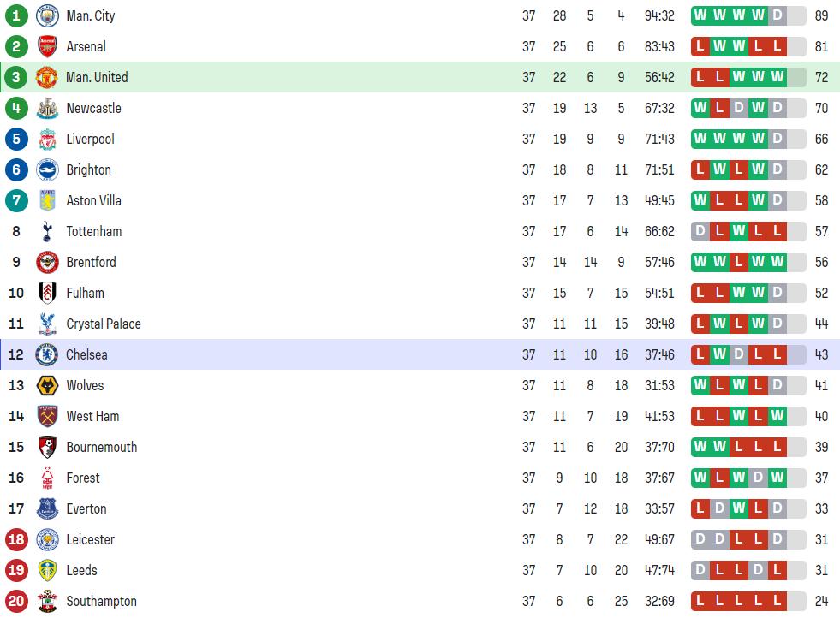Image resolution: width=840 pixels, height=618 pixels.
Task: Open the Brighton team link
Action: (88, 169)
